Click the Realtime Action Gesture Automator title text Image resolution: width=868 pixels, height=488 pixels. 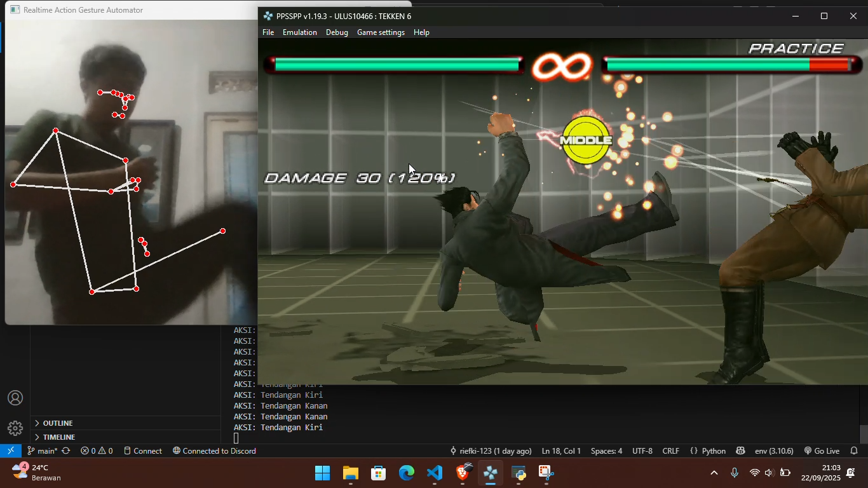point(83,10)
